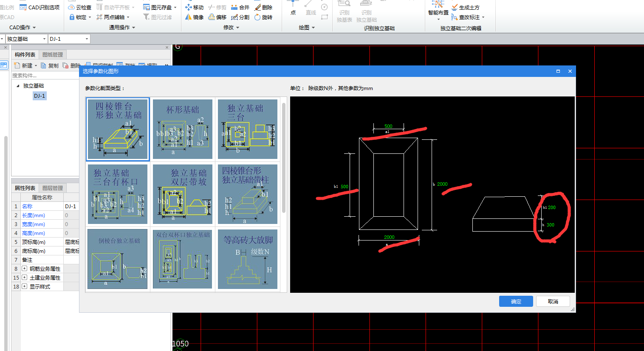Click 复制 copy component icon
Image resolution: width=644 pixels, height=351 pixels.
43,65
